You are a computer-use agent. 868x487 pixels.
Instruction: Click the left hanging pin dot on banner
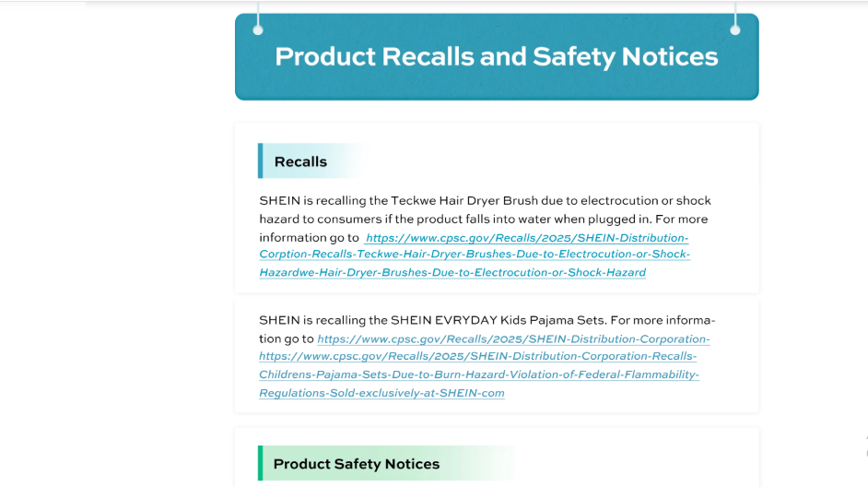pos(258,30)
